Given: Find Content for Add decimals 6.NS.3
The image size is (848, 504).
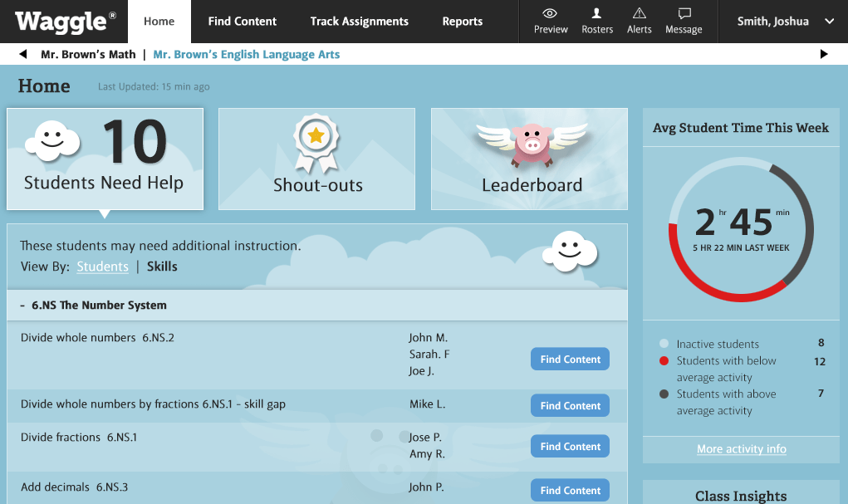Looking at the screenshot, I should pyautogui.click(x=570, y=490).
